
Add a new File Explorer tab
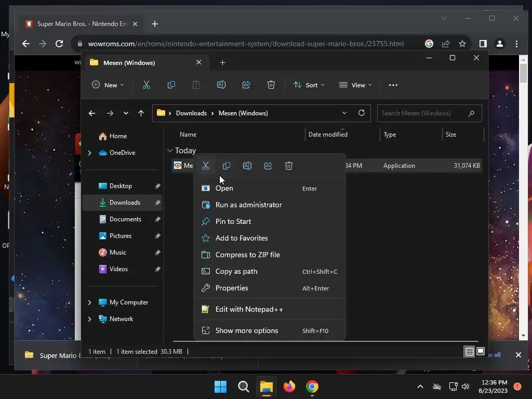222,63
